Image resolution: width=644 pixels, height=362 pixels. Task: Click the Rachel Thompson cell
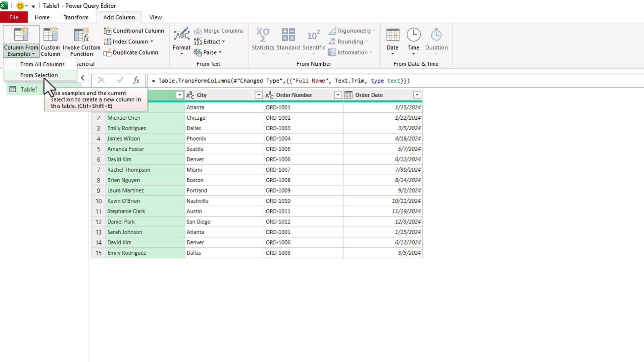[145, 170]
